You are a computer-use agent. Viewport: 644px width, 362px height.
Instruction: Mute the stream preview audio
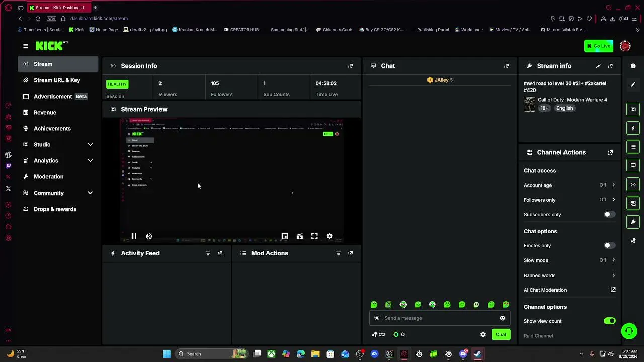pos(149,236)
